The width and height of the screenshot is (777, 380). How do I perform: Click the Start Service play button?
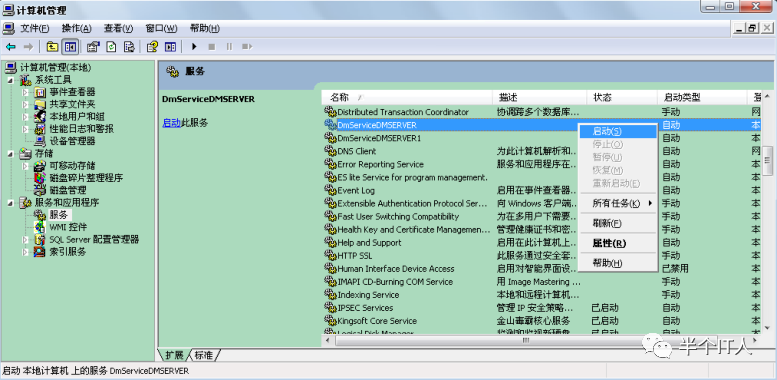click(194, 47)
